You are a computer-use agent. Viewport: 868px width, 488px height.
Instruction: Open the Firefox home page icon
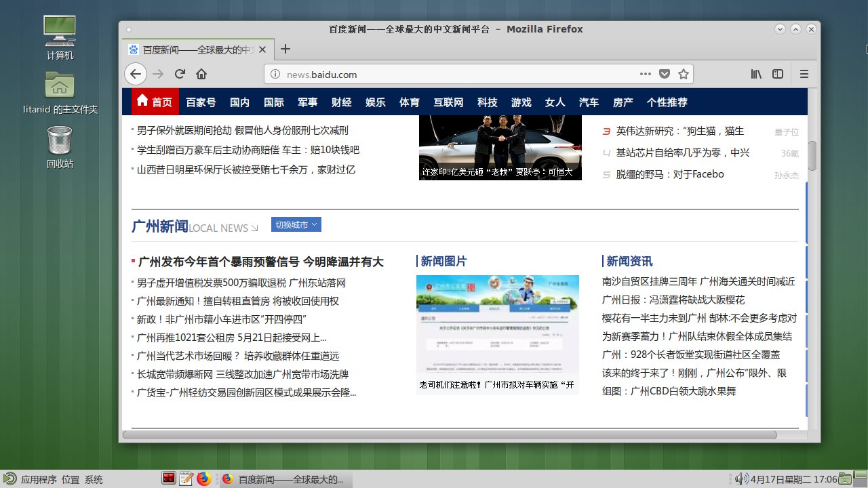(x=201, y=74)
